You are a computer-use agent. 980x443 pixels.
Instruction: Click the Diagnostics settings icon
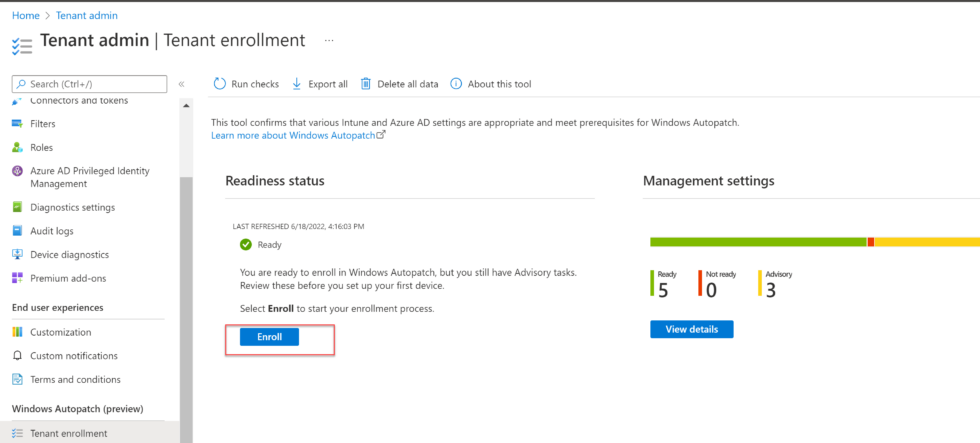[18, 207]
